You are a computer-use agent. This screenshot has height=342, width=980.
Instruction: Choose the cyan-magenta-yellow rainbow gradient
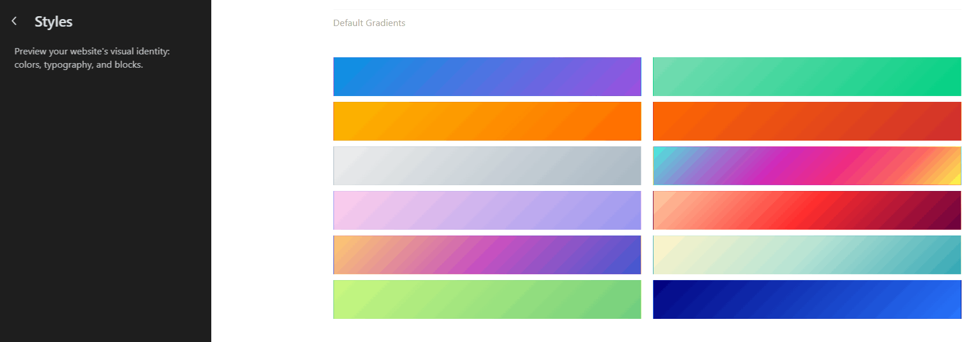coord(806,166)
